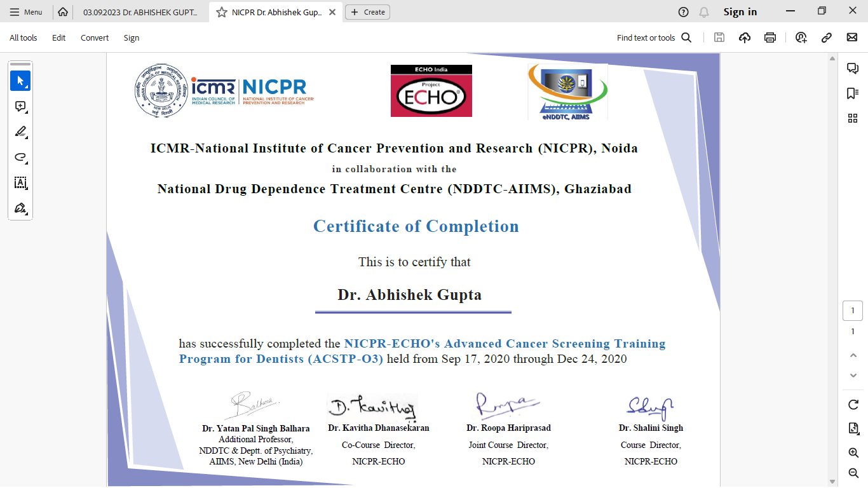The width and height of the screenshot is (868, 488).
Task: Open the page display options icon
Action: point(853,428)
